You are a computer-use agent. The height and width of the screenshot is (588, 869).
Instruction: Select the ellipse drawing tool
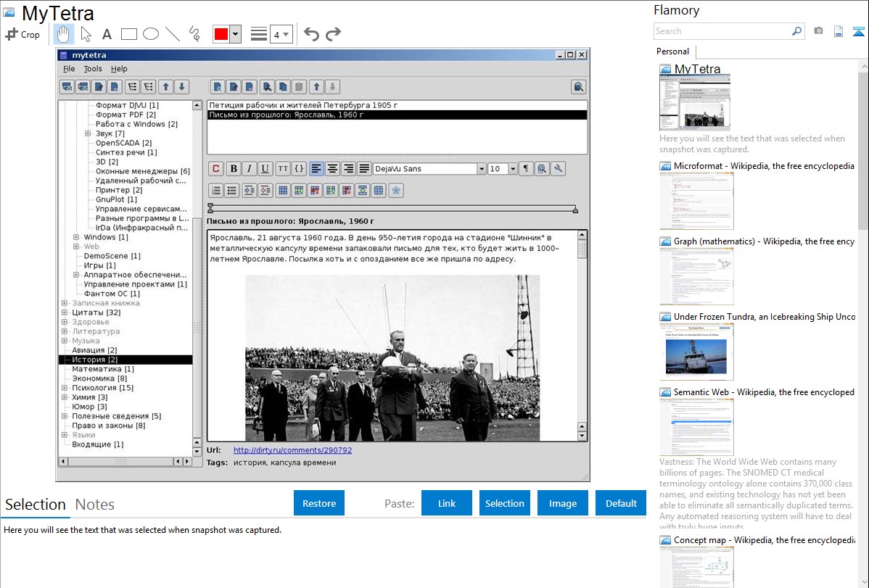pos(150,34)
